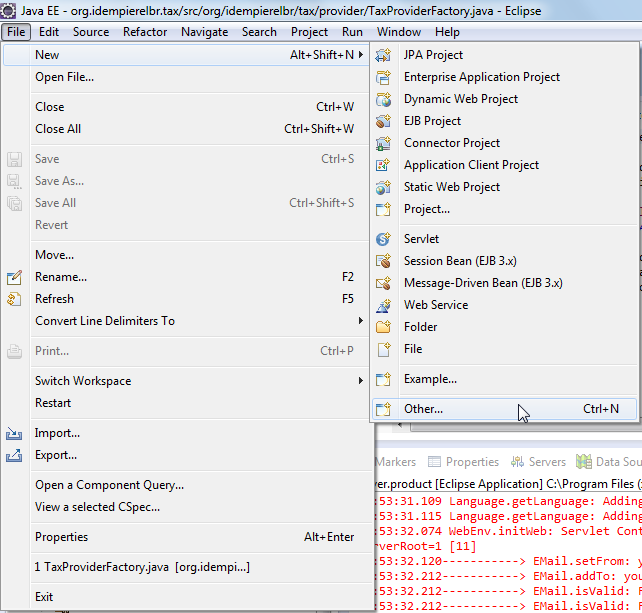Click Exit in the File menu
642x613 pixels.
(44, 597)
